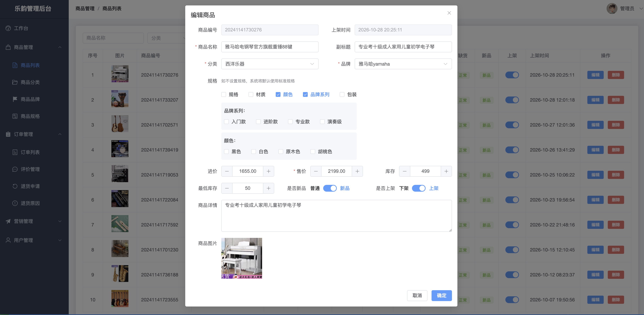Viewport: 644px width, 315px height.
Task: Click the 订单管理 clipboard icon
Action: [x=8, y=134]
